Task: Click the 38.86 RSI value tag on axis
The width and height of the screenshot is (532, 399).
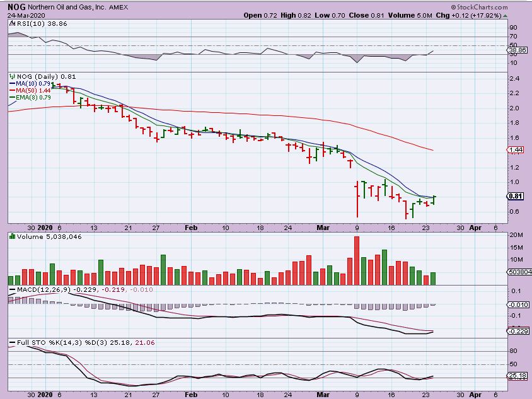Action: coord(518,50)
